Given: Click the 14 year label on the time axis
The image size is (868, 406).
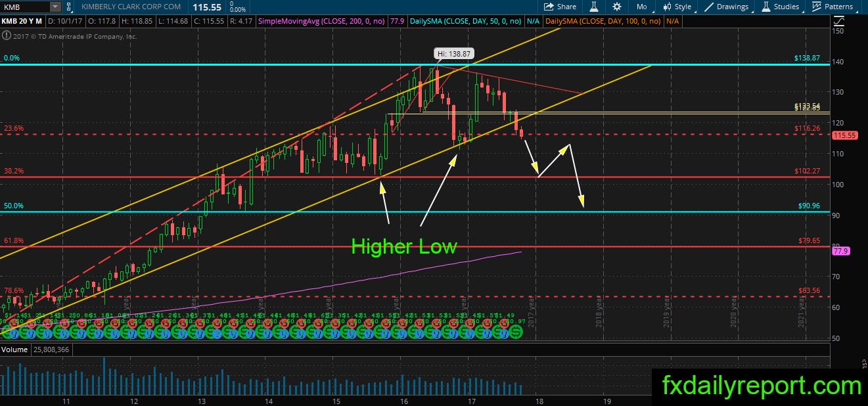Looking at the screenshot, I should [x=268, y=400].
